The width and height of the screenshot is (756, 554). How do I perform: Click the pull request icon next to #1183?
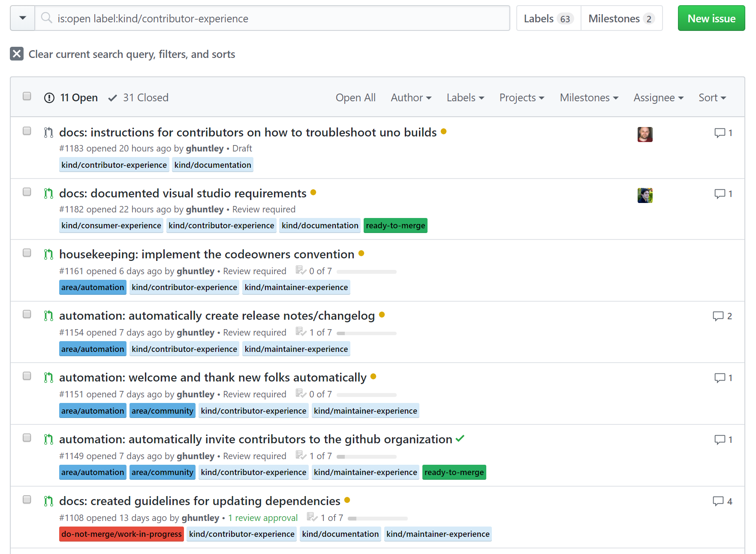click(x=48, y=133)
